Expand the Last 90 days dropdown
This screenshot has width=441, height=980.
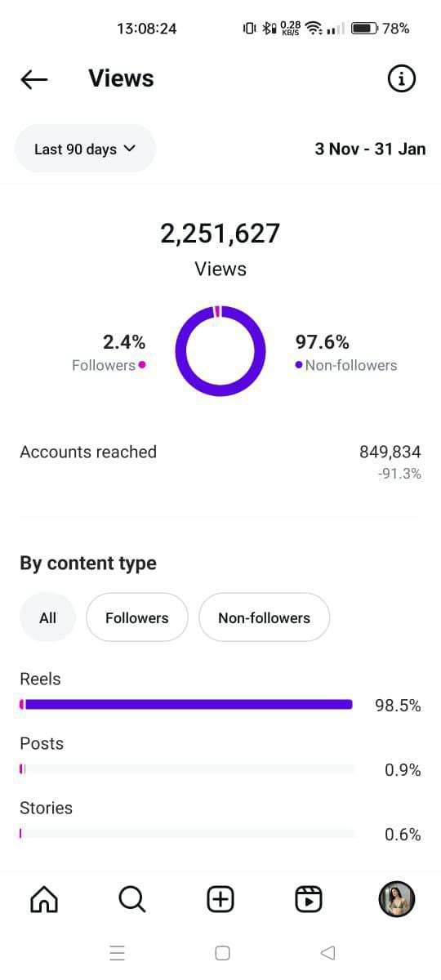click(x=85, y=149)
